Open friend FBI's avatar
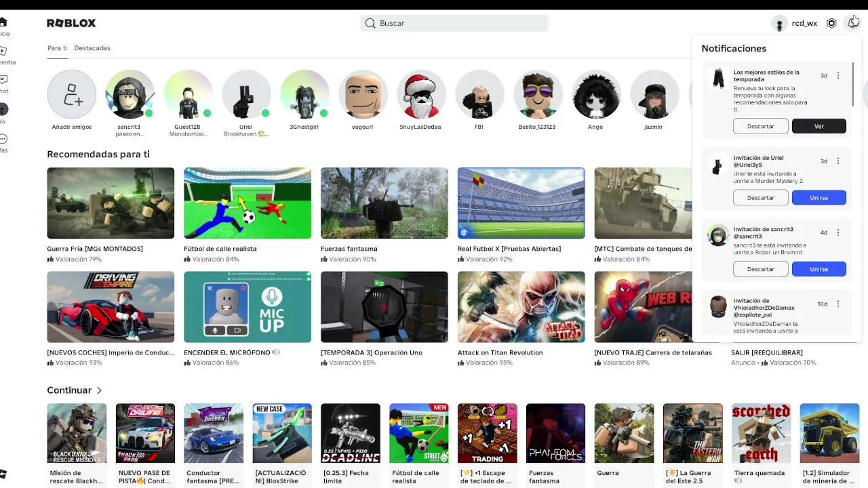 (479, 94)
